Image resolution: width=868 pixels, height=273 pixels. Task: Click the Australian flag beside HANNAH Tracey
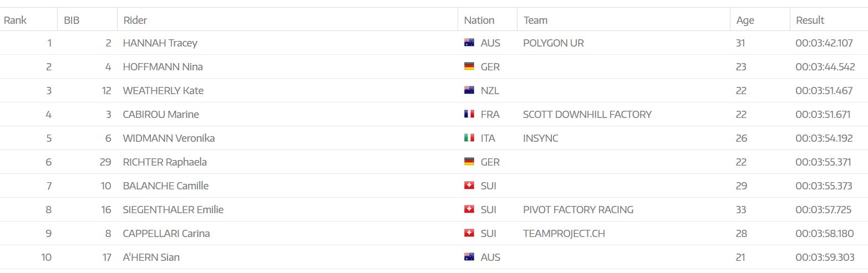[x=469, y=43]
